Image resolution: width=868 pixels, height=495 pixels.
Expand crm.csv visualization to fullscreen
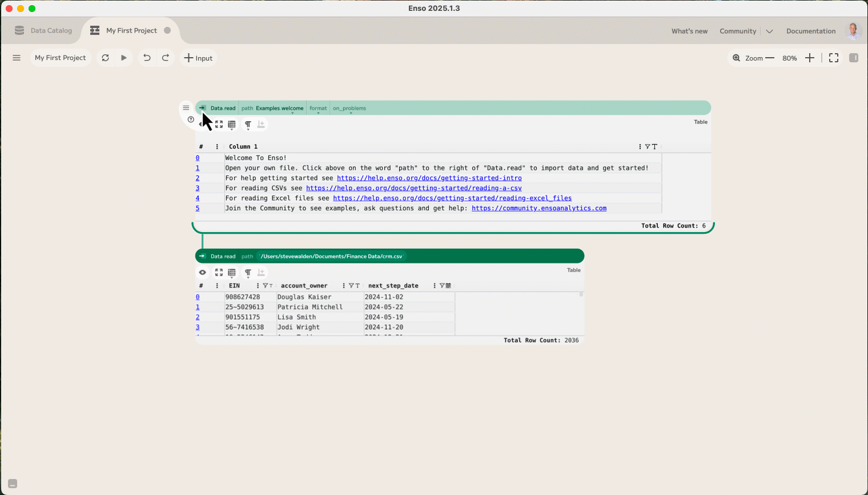pyautogui.click(x=219, y=273)
